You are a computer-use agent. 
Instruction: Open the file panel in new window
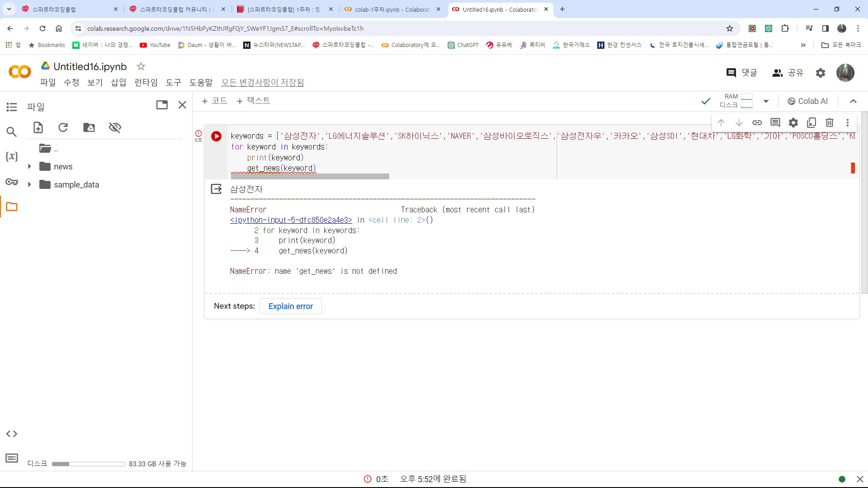tap(162, 105)
